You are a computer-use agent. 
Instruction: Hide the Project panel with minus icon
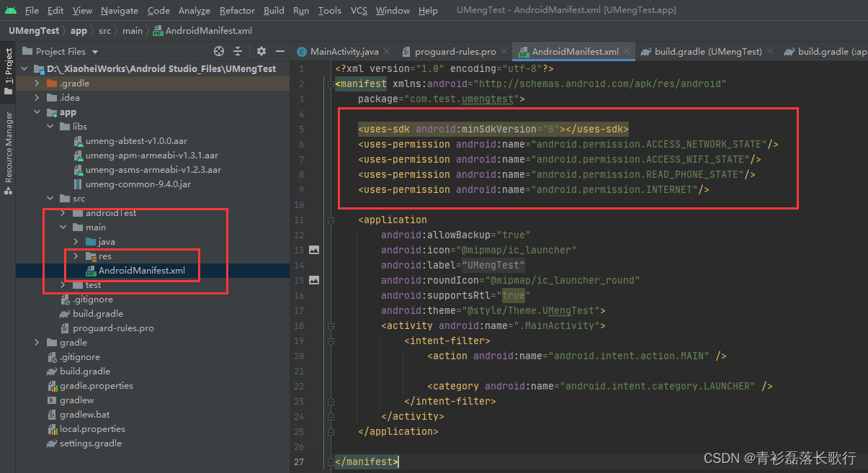point(280,51)
